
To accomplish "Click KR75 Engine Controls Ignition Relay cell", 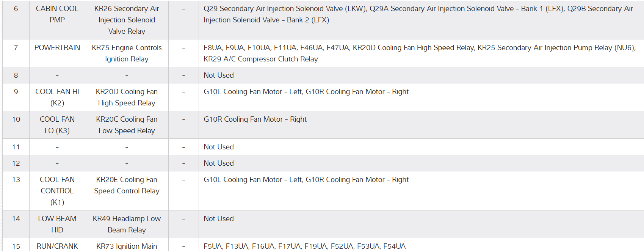I will click(127, 53).
